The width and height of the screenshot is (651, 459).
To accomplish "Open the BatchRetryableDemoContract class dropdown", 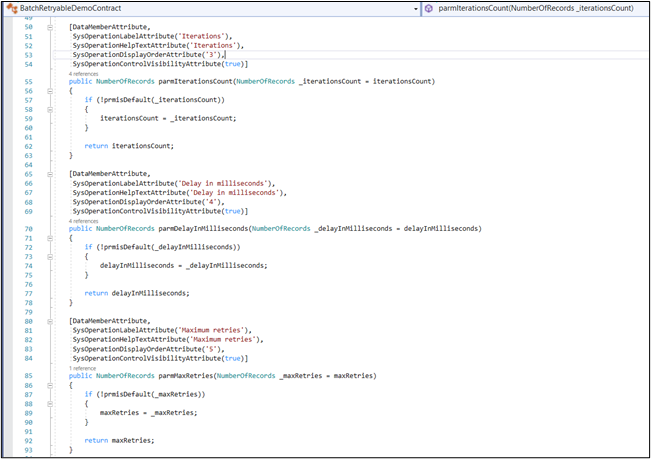I will pyautogui.click(x=416, y=9).
